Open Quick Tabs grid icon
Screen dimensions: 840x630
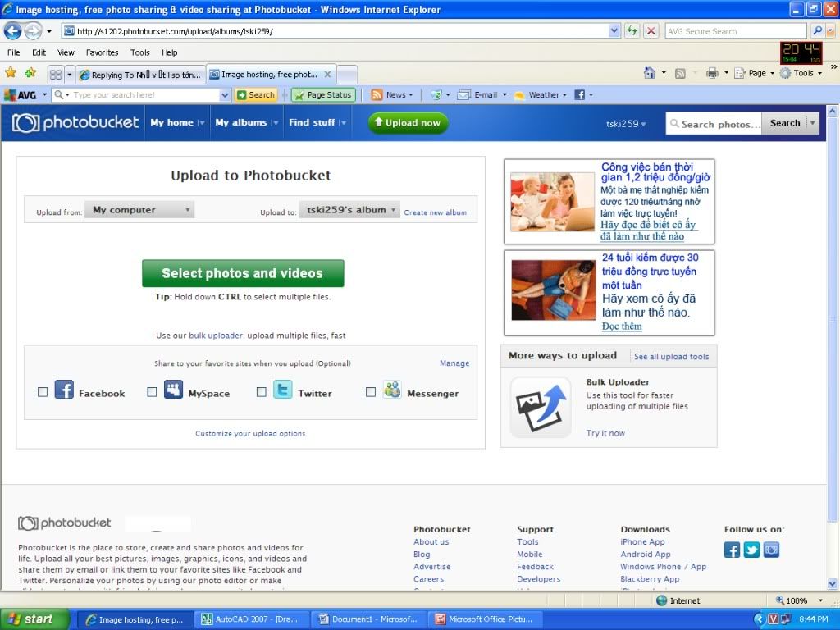56,74
